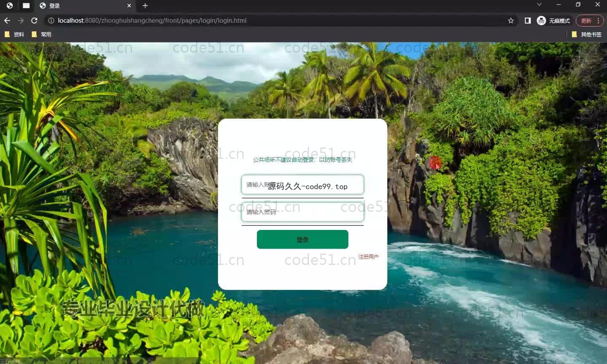This screenshot has height=364, width=607.
Task: Open the 常用 bookmarks folder
Action: [41, 35]
